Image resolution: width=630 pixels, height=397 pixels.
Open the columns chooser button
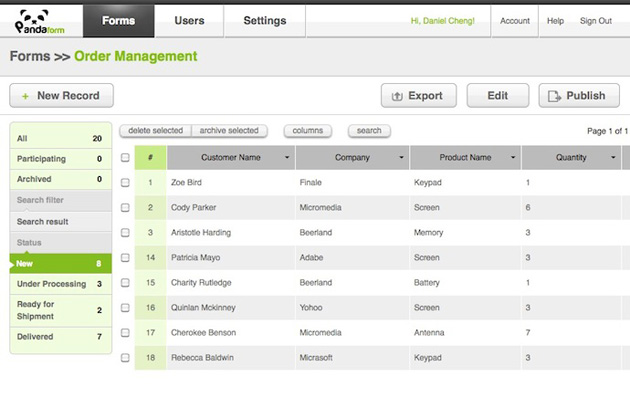pyautogui.click(x=308, y=131)
